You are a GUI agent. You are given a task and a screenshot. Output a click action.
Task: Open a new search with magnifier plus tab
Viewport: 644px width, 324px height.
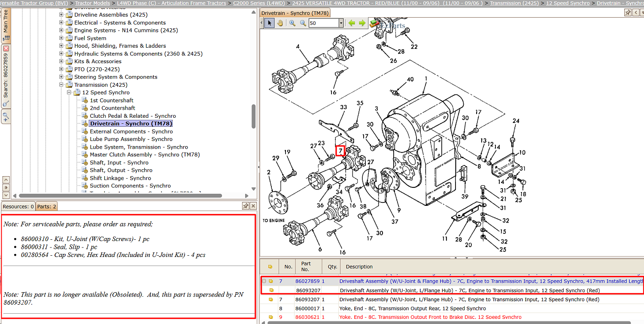click(6, 116)
